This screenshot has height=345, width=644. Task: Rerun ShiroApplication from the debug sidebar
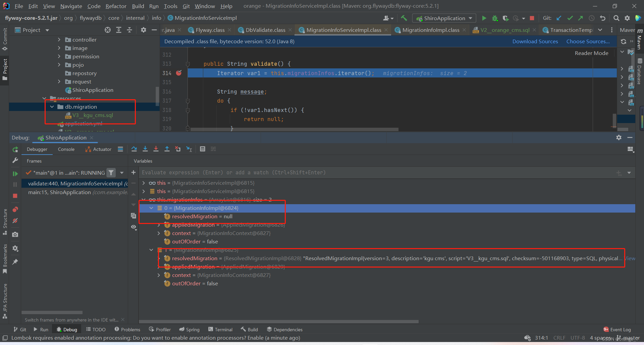pos(15,150)
